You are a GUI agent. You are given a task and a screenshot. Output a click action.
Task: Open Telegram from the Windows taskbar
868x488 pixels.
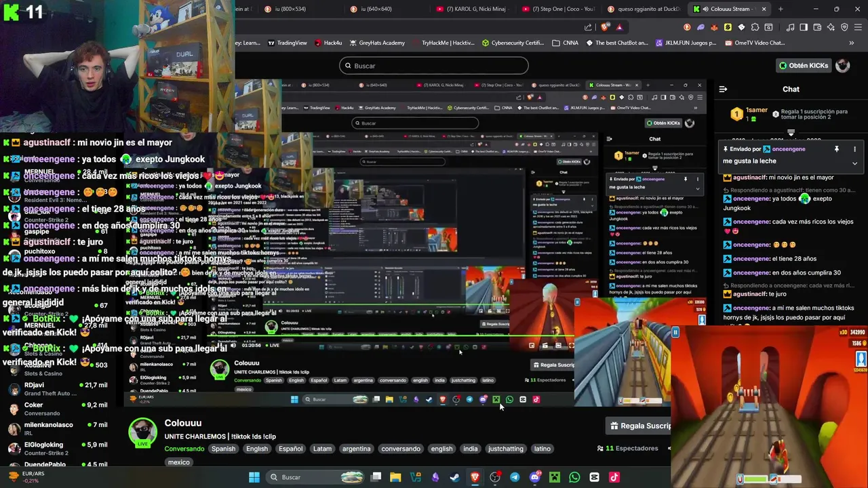(515, 477)
